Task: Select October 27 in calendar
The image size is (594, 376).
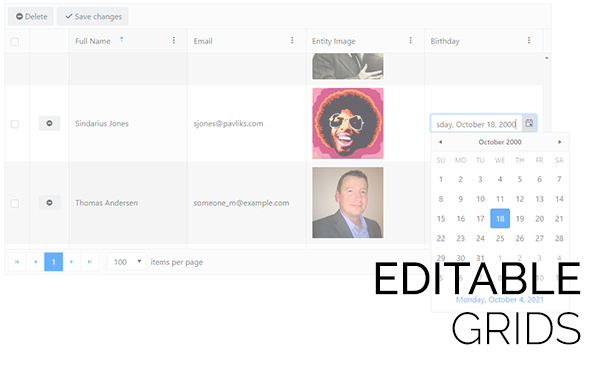Action: pyautogui.click(x=539, y=238)
